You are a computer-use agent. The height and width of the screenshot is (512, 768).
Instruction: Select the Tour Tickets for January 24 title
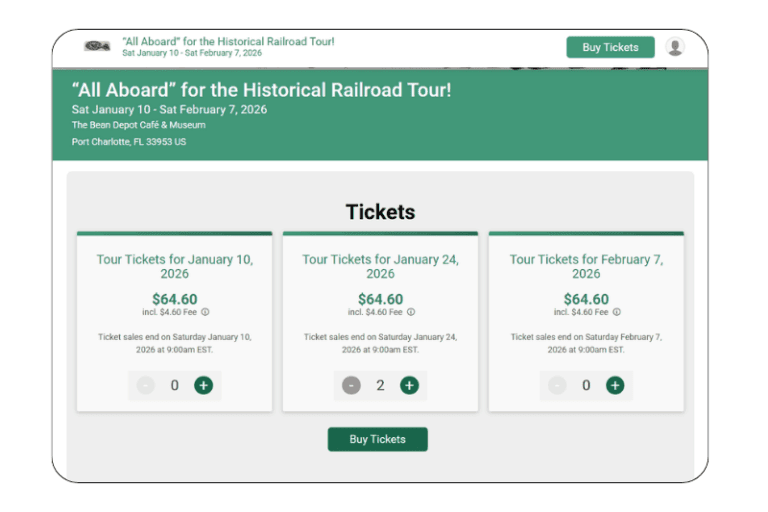tap(380, 266)
